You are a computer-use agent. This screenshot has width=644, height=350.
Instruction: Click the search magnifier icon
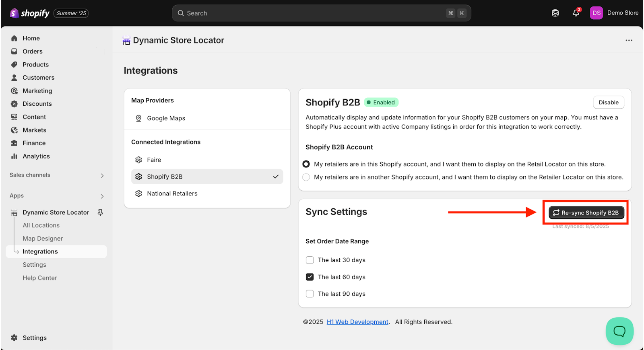181,13
